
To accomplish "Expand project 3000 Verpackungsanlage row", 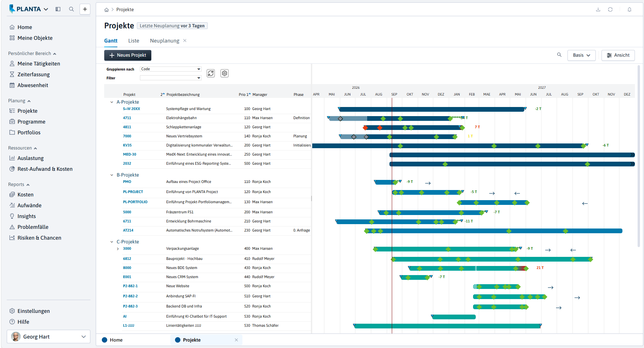I will [x=118, y=249].
